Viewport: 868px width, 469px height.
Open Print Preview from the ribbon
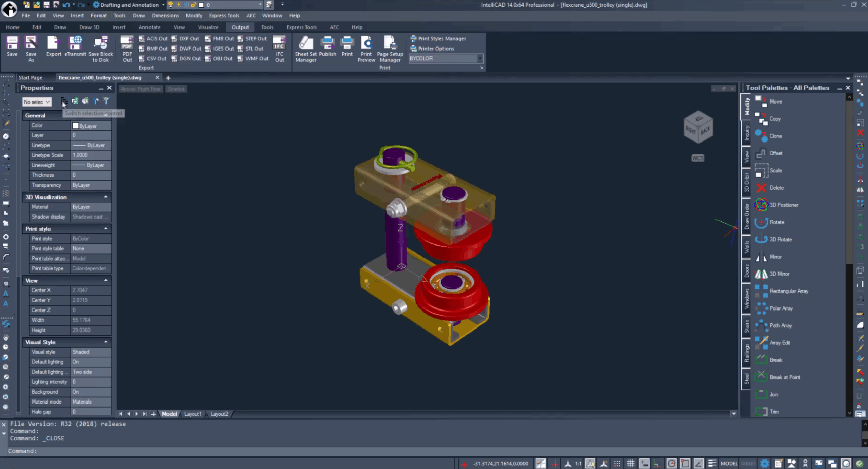tap(366, 49)
